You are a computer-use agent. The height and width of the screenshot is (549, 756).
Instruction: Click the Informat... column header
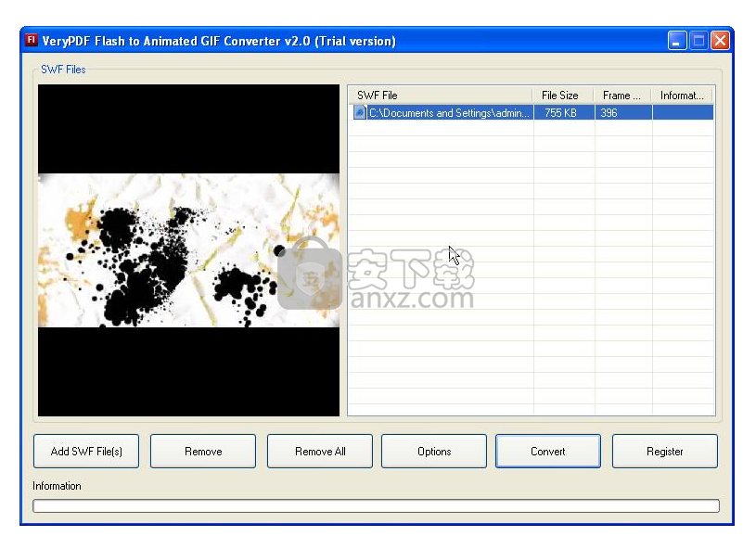(682, 96)
